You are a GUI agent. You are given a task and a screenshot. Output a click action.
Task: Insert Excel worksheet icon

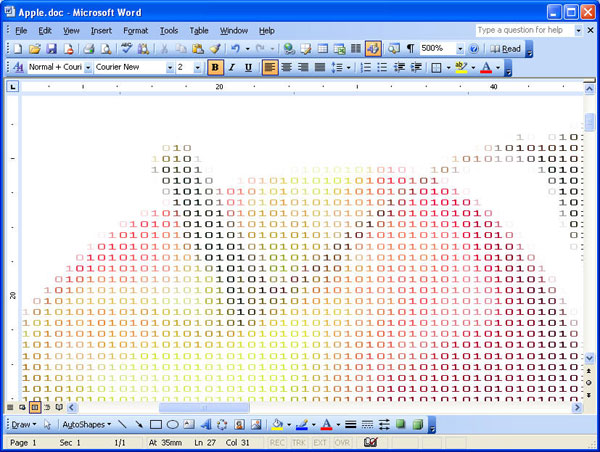(339, 49)
